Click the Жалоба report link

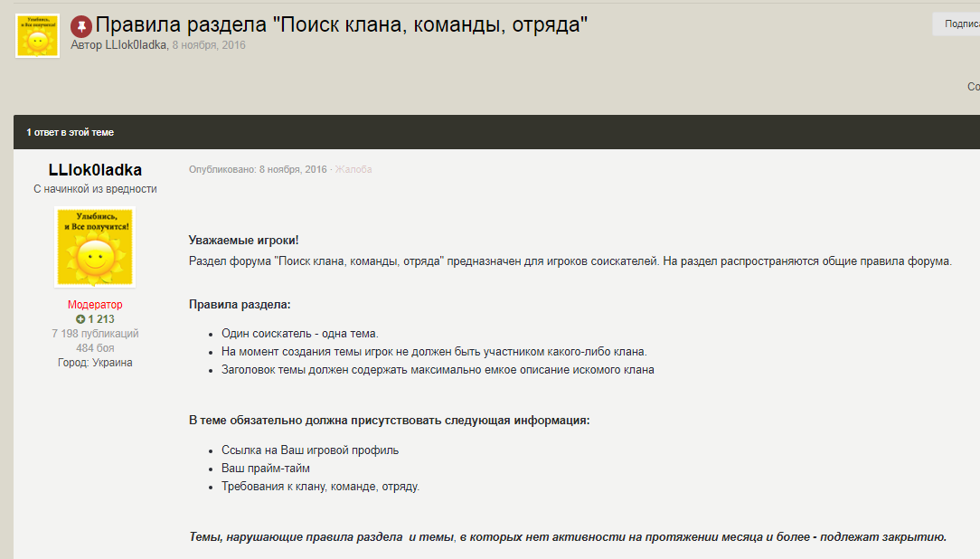click(353, 169)
